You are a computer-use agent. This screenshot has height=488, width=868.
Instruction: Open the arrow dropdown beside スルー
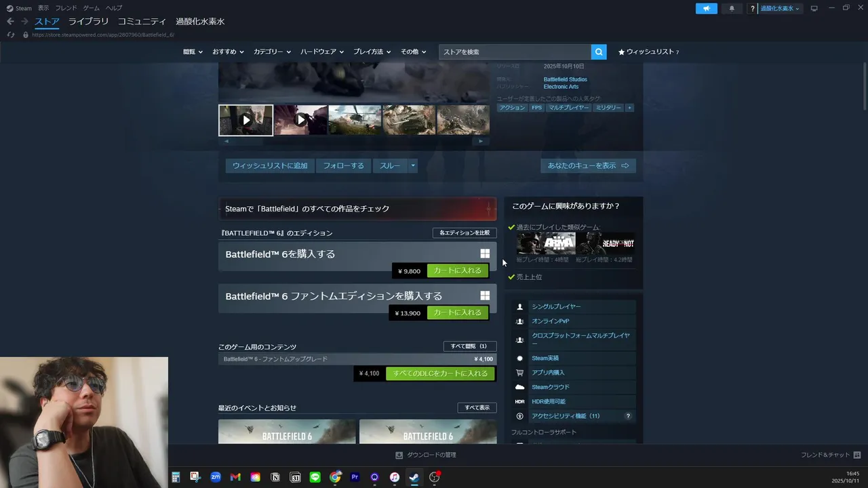click(x=412, y=165)
